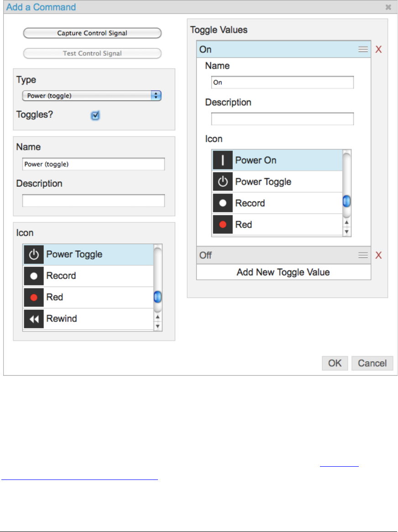Screen dimensions: 398x532
Task: Click the command Name field with Power (toggle)
Action: [94, 164]
